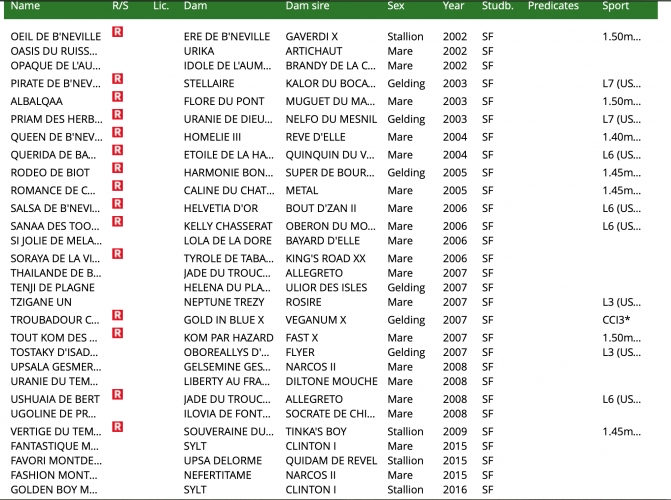Sort table by the Year column header
This screenshot has height=500, width=671.
(x=453, y=6)
